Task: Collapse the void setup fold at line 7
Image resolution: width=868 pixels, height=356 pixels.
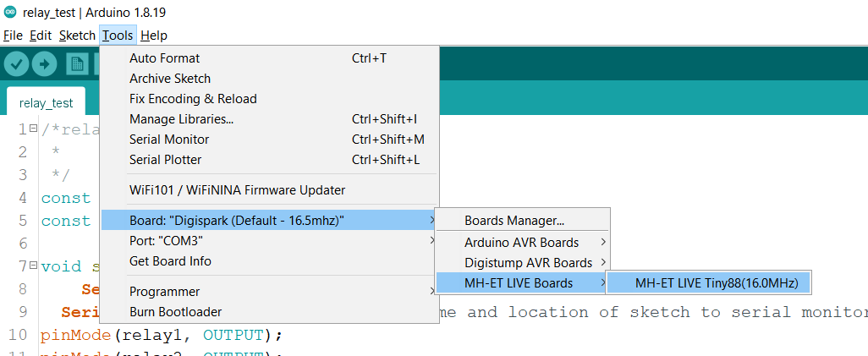Action: pyautogui.click(x=33, y=265)
